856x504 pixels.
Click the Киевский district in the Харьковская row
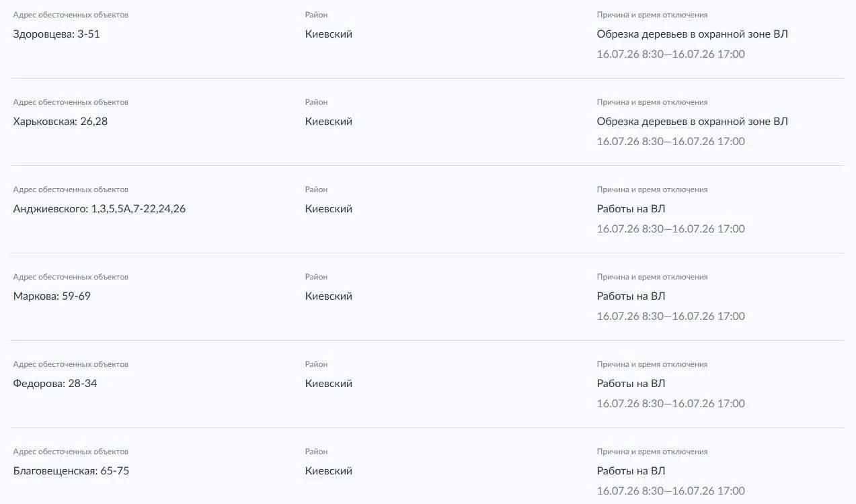[329, 122]
